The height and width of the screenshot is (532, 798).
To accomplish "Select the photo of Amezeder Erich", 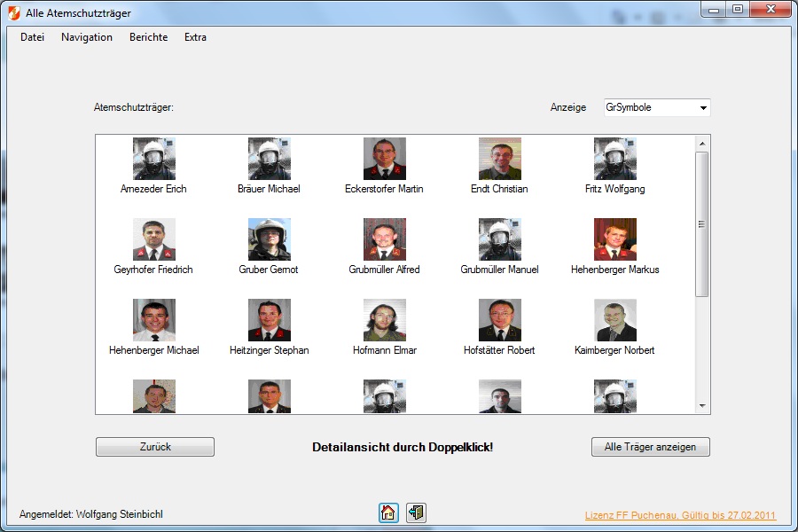I will click(x=154, y=159).
